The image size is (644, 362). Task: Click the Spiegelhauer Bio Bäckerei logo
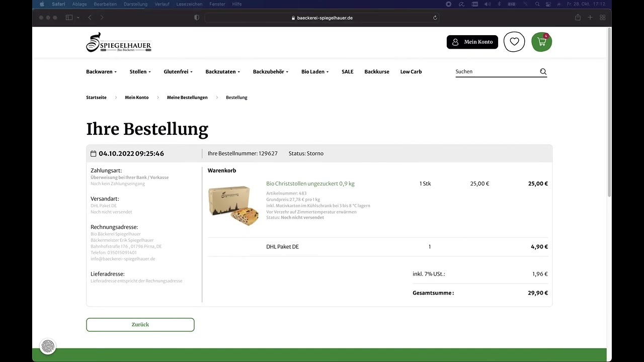[x=119, y=42]
